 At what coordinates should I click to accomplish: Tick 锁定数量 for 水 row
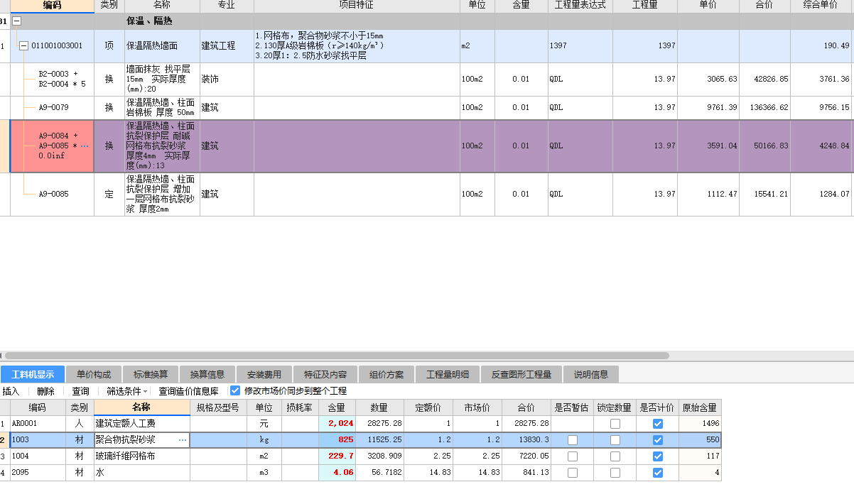(615, 473)
